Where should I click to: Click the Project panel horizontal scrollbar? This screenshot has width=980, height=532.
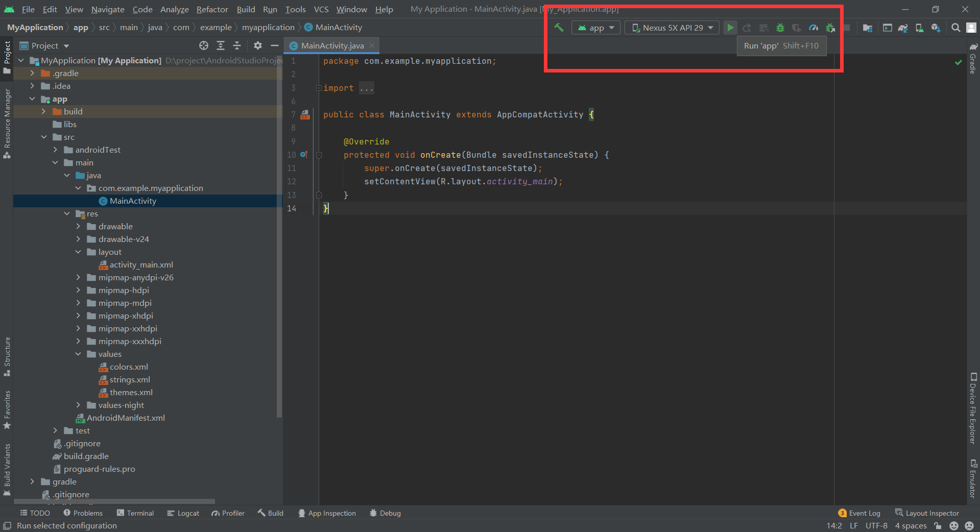click(x=114, y=501)
